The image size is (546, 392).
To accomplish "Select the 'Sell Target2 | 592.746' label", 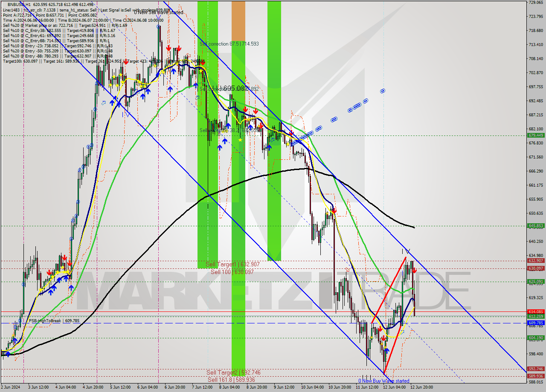I will tap(233, 372).
